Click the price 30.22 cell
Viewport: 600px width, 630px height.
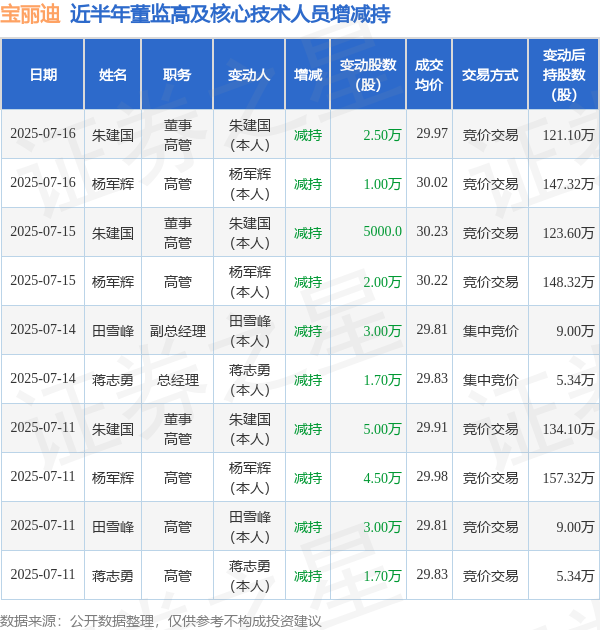pos(432,280)
